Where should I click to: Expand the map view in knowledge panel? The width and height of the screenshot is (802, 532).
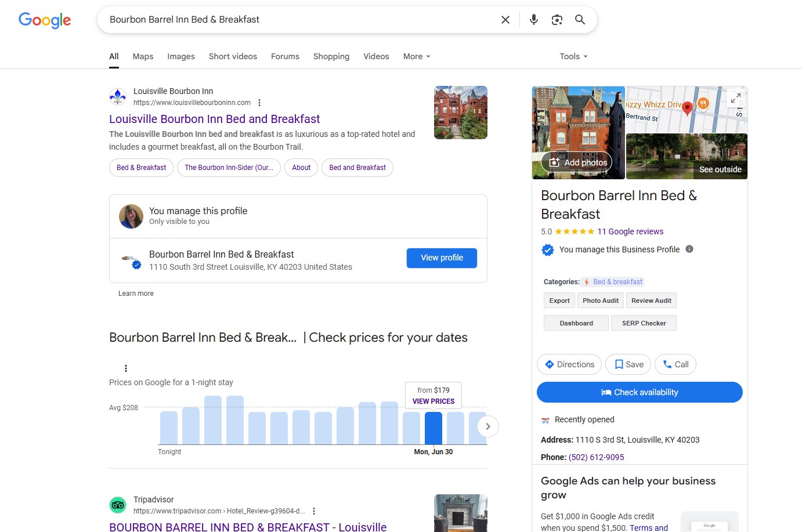pos(735,98)
